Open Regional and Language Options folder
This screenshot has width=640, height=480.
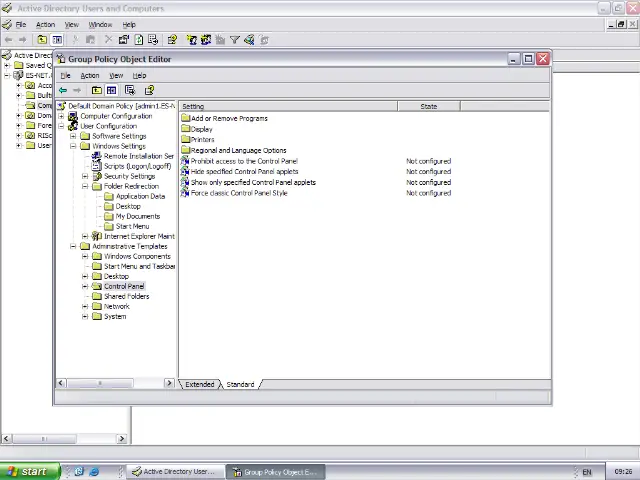(238, 150)
